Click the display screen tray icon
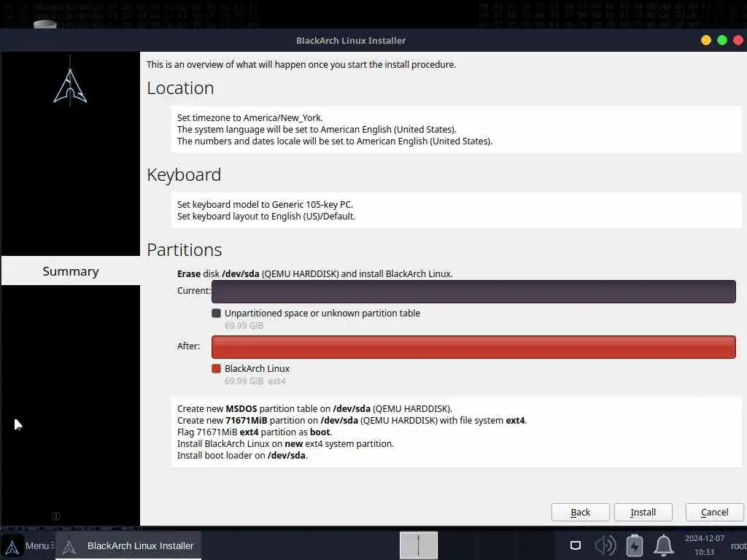 tap(576, 545)
